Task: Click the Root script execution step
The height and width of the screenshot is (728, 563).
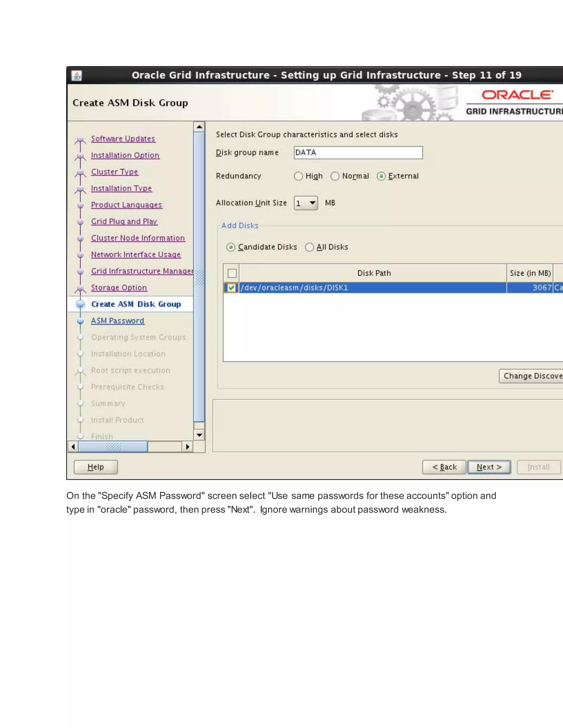Action: [130, 370]
